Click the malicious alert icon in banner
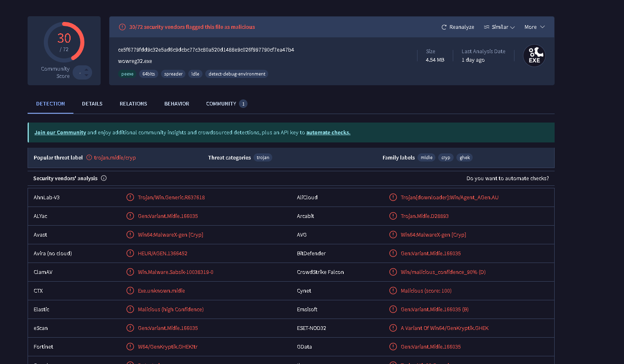Screen dimensions: 624x364 (122, 27)
